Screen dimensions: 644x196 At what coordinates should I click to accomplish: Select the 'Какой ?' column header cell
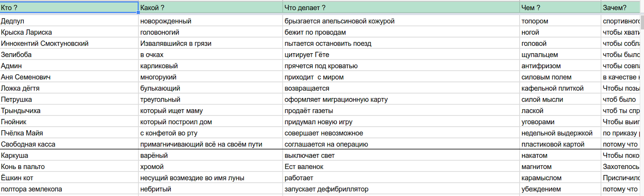pos(211,7)
